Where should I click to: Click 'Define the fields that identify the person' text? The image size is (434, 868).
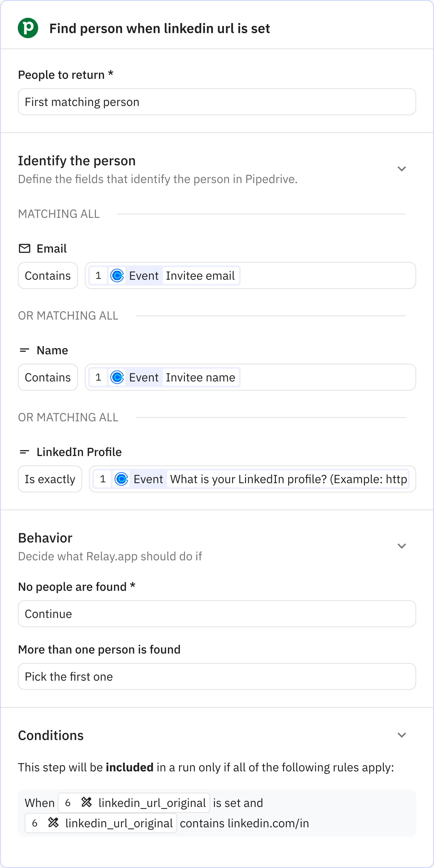[158, 179]
